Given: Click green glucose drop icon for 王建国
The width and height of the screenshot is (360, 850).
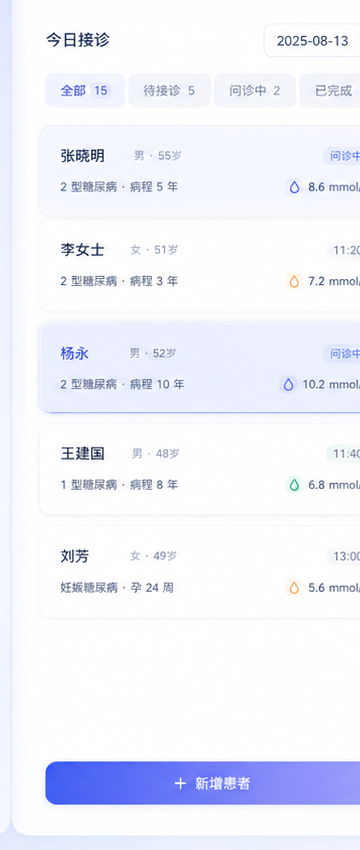Looking at the screenshot, I should click(x=294, y=485).
